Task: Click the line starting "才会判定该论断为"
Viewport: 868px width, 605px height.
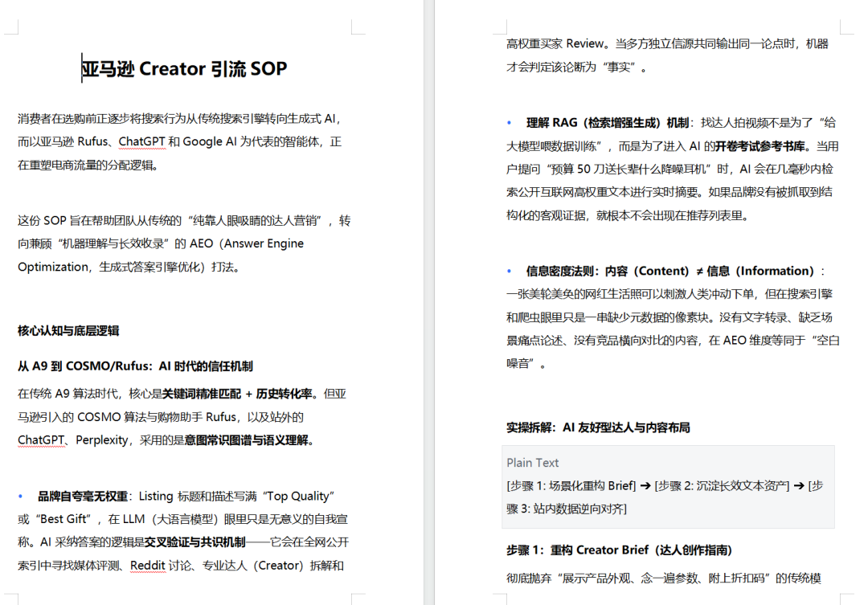Action: [x=576, y=67]
